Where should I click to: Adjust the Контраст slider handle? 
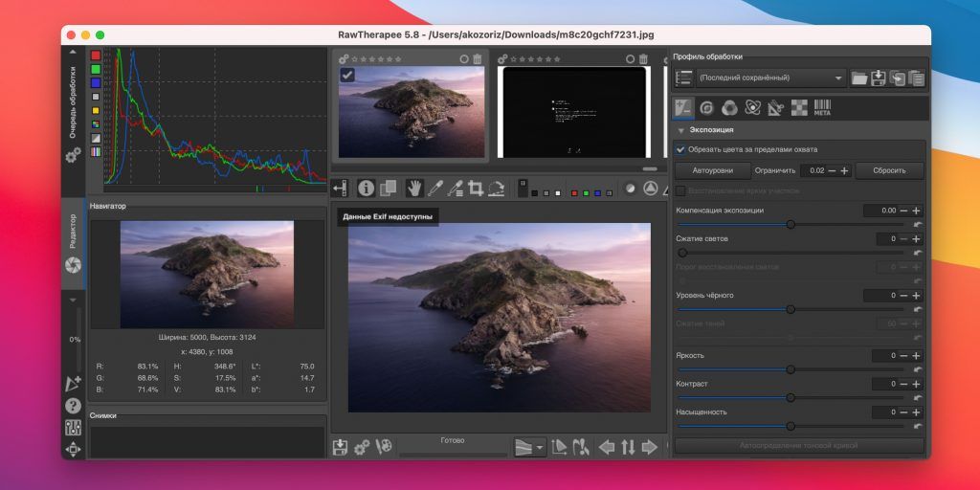click(x=791, y=397)
